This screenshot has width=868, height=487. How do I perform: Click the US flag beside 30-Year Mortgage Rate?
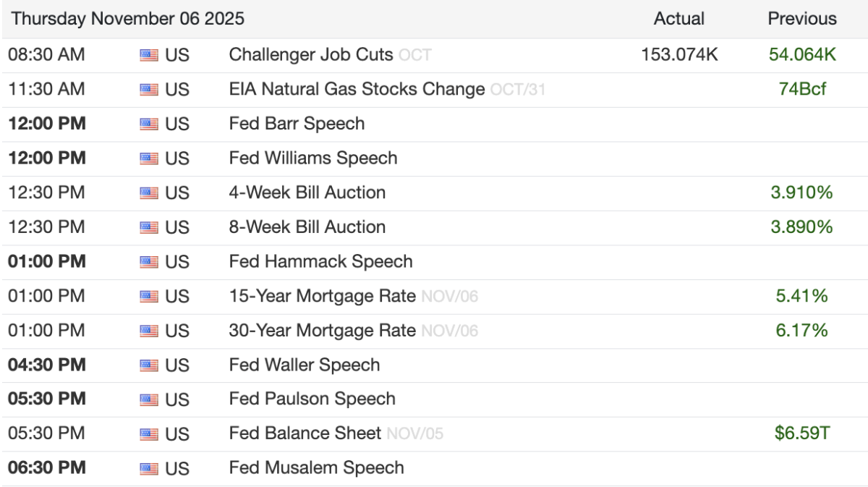(149, 331)
